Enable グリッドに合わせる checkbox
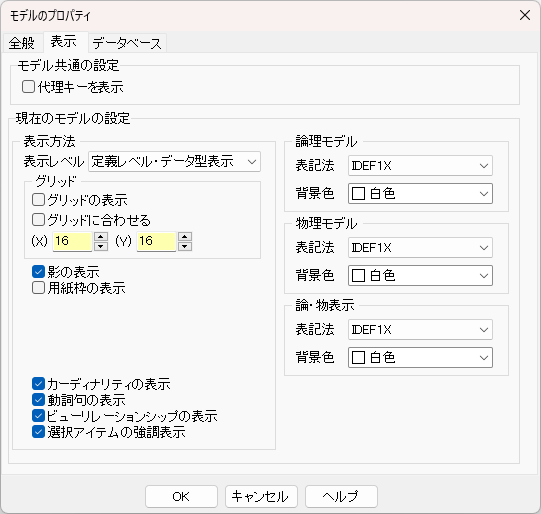Viewport: 541px width, 514px height. [x=38, y=220]
